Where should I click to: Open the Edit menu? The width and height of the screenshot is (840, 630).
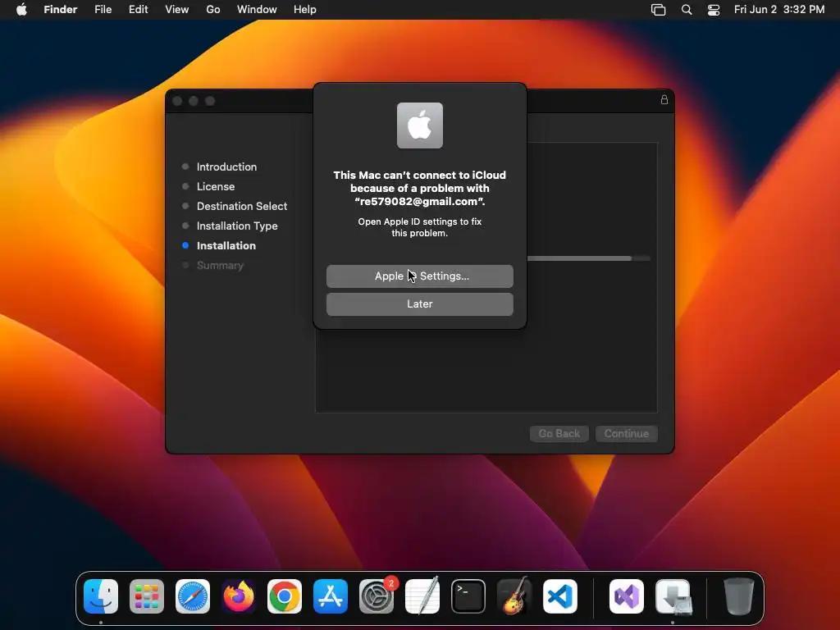point(138,10)
